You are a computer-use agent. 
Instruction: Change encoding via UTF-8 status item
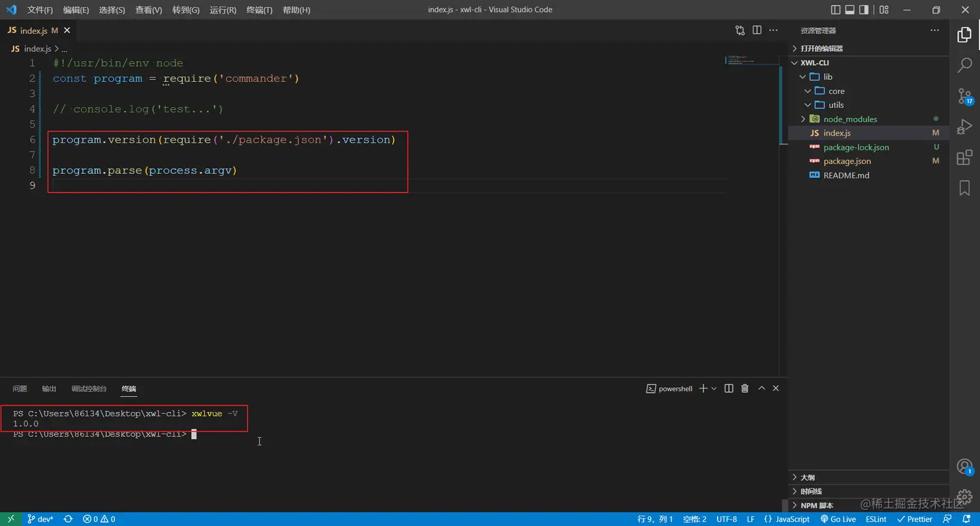click(727, 519)
